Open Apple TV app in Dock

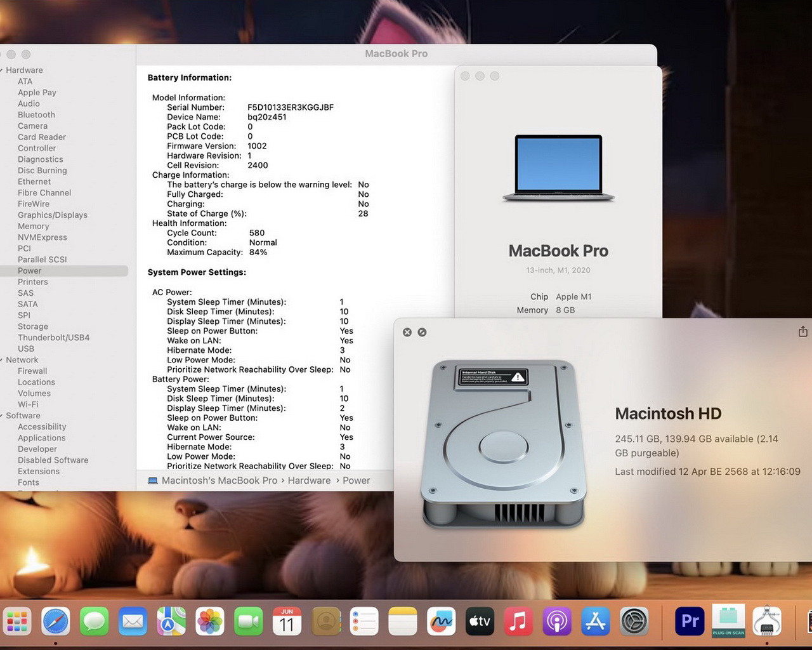480,621
